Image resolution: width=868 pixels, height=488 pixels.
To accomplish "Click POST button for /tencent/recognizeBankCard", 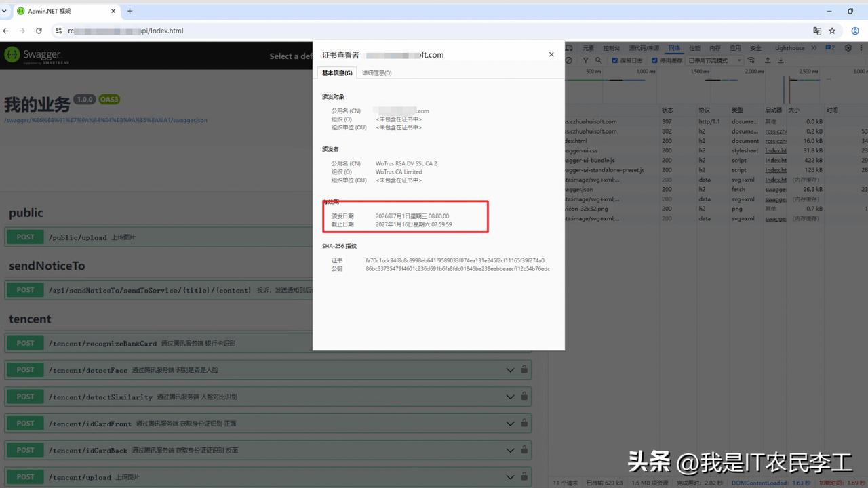I will pyautogui.click(x=25, y=343).
